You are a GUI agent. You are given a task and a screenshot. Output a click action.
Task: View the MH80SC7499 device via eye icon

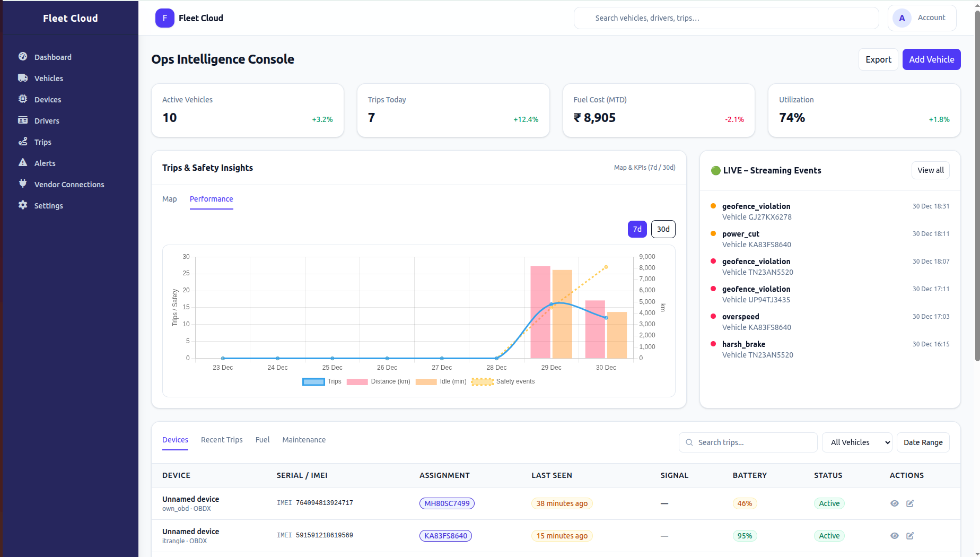pyautogui.click(x=895, y=503)
